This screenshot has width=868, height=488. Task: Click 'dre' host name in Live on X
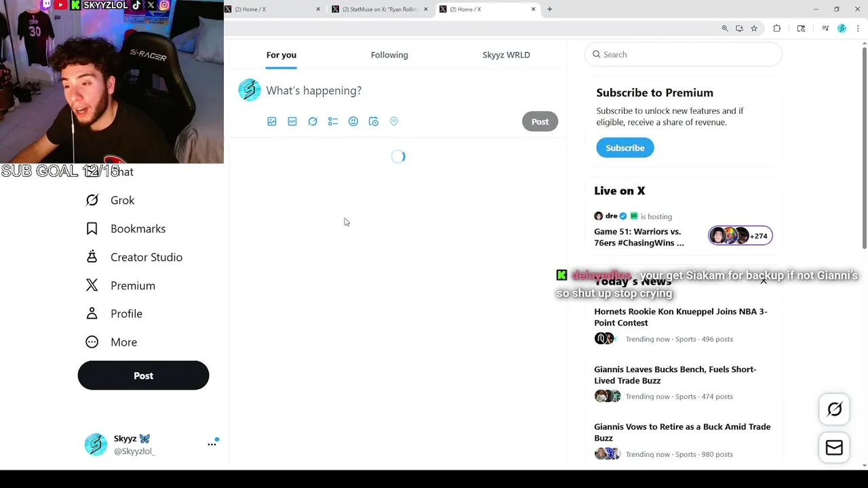click(x=611, y=216)
